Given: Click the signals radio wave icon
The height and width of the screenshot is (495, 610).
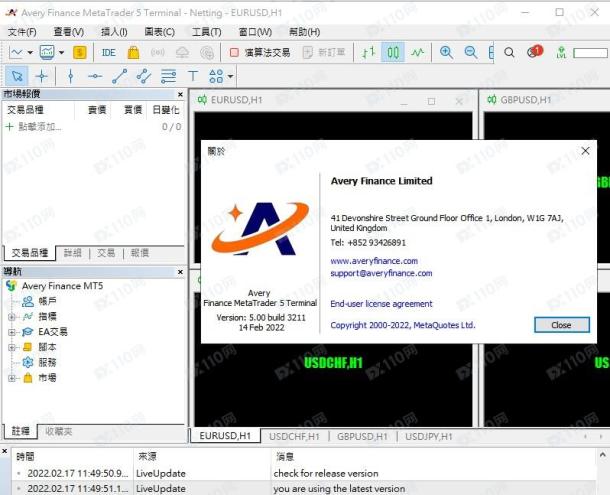Looking at the screenshot, I should 158,52.
